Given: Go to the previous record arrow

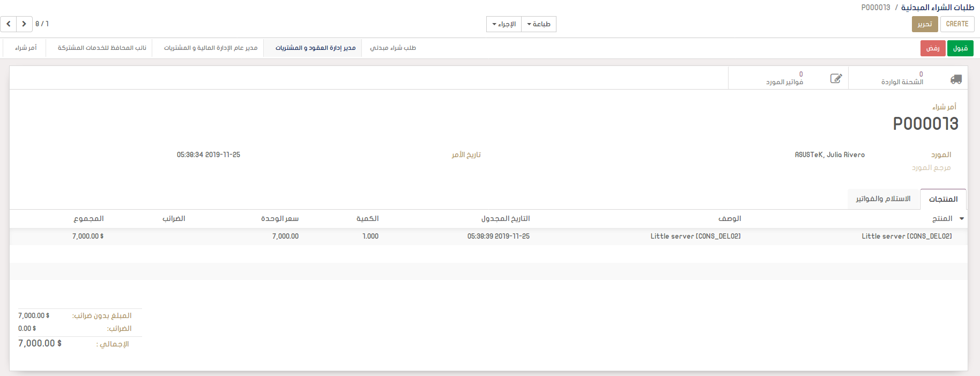Looking at the screenshot, I should point(9,24).
